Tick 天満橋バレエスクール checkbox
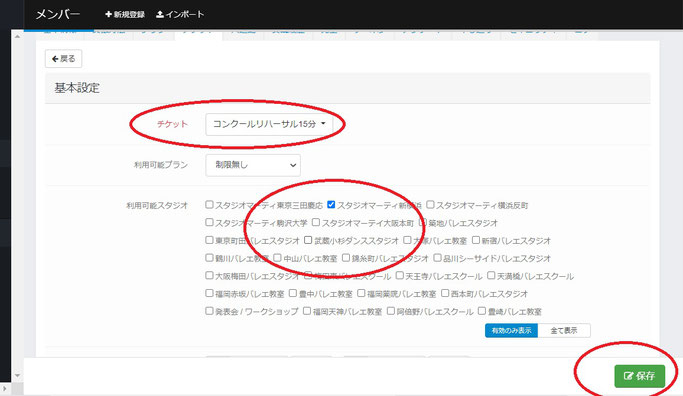This screenshot has width=683, height=396. (491, 275)
